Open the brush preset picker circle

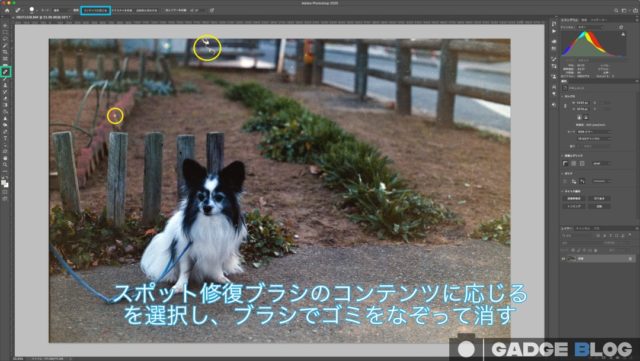31,10
